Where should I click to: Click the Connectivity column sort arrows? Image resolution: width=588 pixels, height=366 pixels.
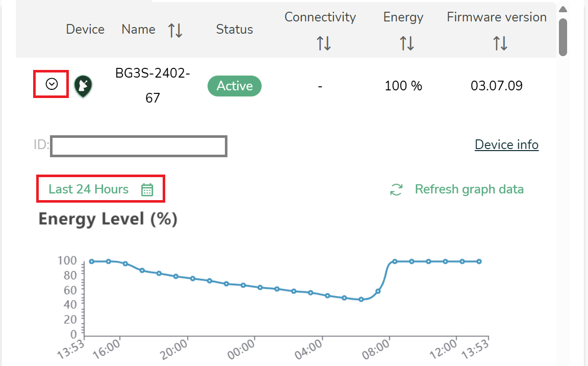point(323,43)
